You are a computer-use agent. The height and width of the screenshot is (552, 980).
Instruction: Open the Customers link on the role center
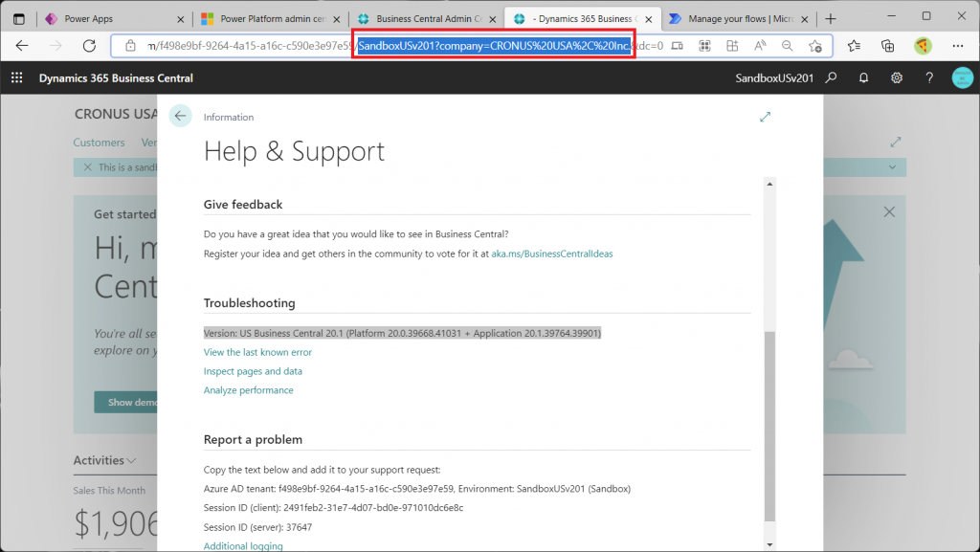tap(99, 143)
